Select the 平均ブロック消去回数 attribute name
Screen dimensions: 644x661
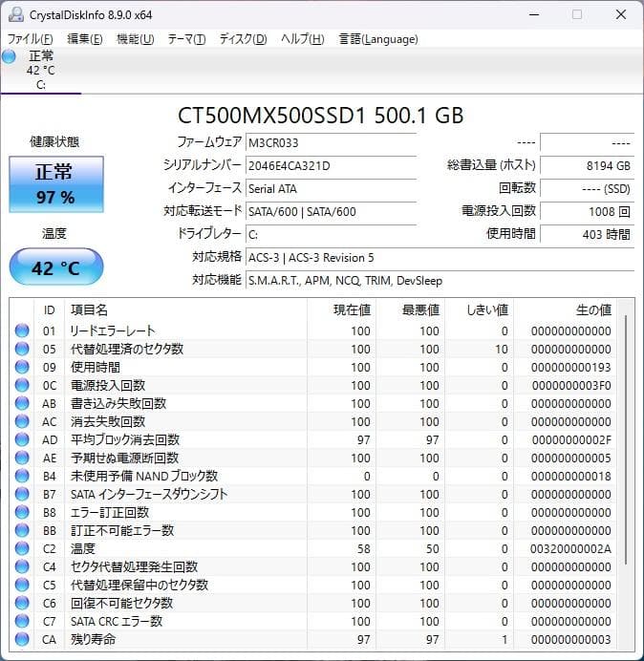click(x=125, y=439)
